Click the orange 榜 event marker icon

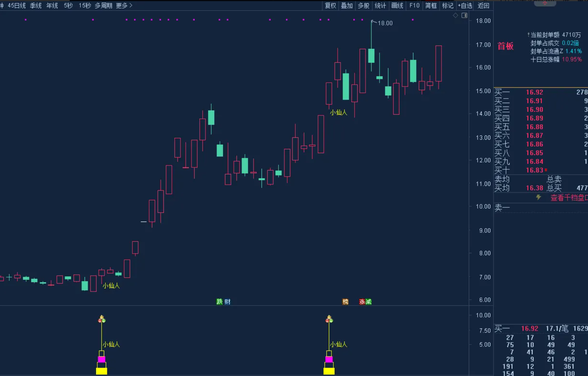point(345,302)
